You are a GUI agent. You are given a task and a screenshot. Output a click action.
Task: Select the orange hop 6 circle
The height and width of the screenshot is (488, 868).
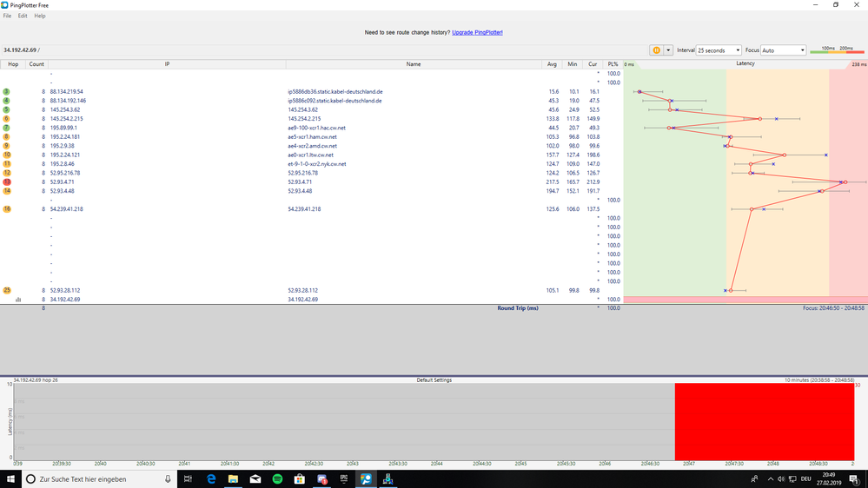tap(6, 118)
